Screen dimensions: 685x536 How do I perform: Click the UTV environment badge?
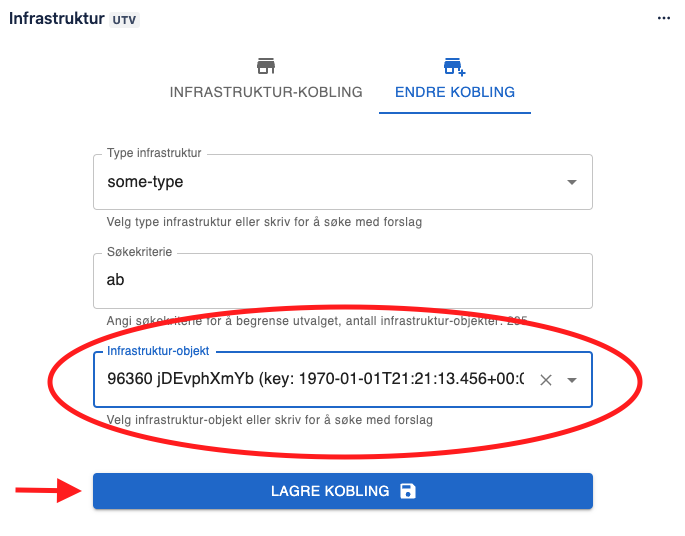pyautogui.click(x=124, y=19)
